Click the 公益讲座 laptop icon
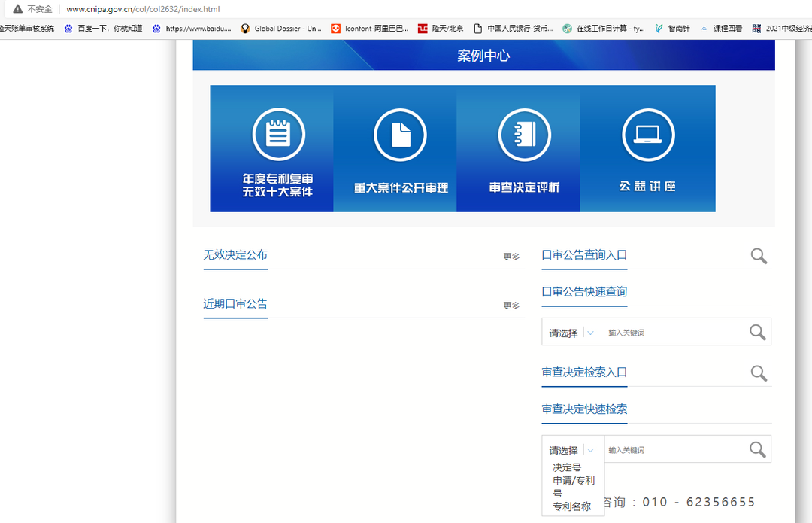The width and height of the screenshot is (812, 523). coord(647,134)
